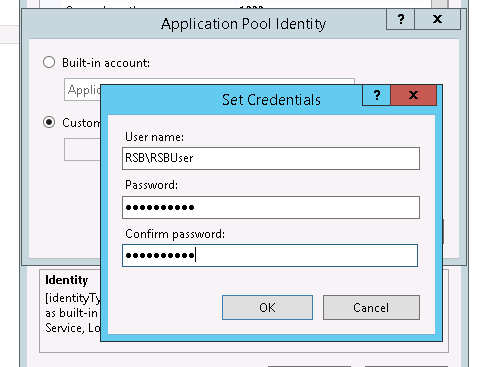Click the Identity description heading
Viewport: 503px width, 367px height.
coord(67,280)
